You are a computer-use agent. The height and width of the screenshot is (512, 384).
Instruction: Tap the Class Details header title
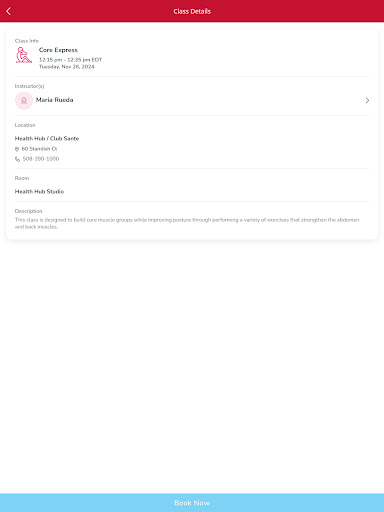[192, 11]
